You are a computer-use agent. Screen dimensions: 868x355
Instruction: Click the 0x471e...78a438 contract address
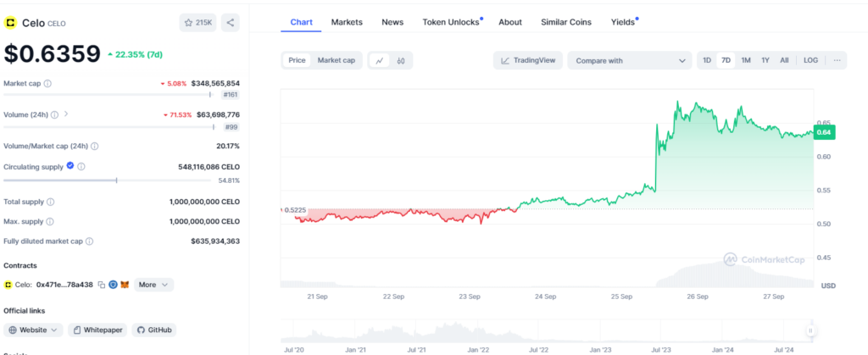point(64,285)
